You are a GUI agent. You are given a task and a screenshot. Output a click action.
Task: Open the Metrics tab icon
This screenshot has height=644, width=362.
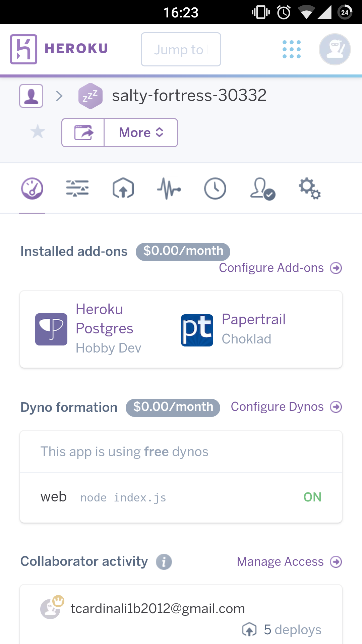(x=169, y=189)
